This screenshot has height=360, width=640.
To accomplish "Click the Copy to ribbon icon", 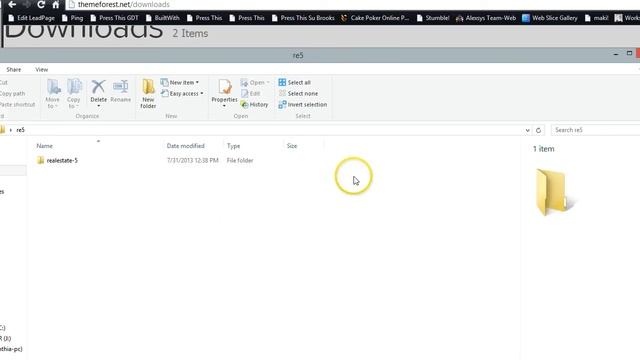I will [74, 94].
